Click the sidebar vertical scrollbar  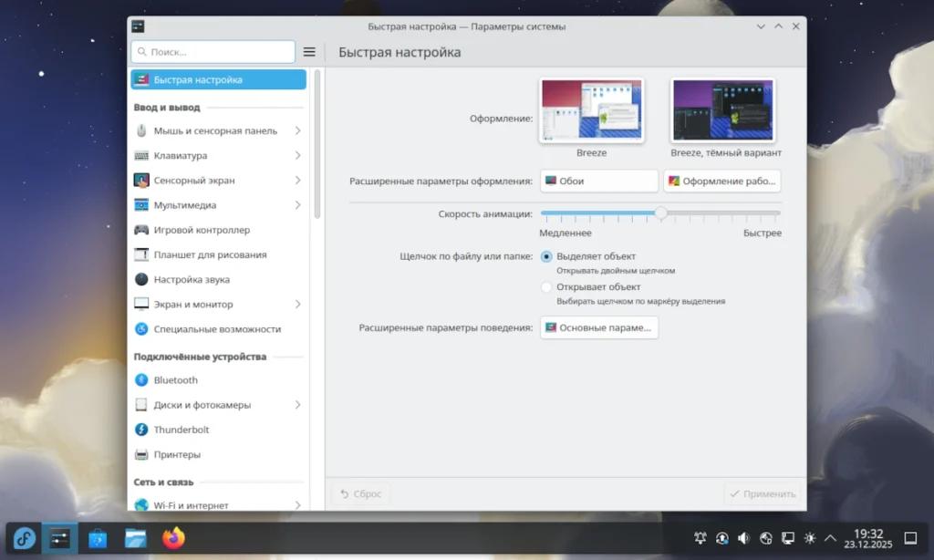tap(317, 144)
